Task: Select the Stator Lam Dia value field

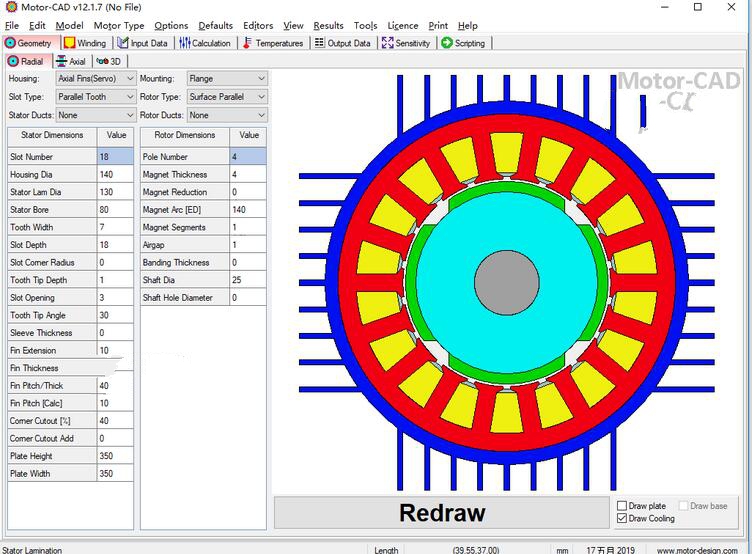Action: (x=115, y=192)
